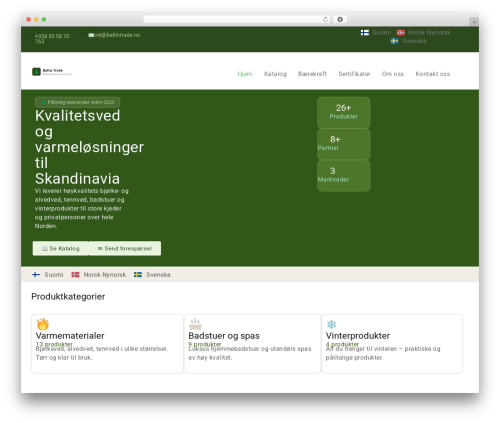The width and height of the screenshot is (500, 423).
Task: Click the Finnish flag below hero section
Action: click(36, 275)
